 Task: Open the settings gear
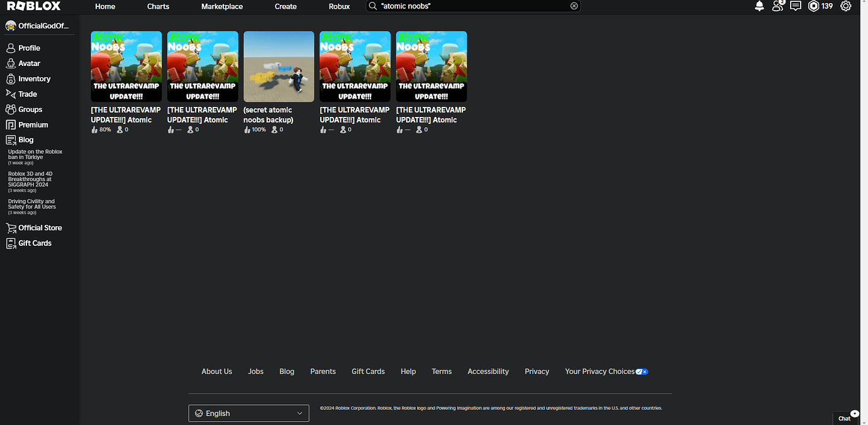point(845,6)
